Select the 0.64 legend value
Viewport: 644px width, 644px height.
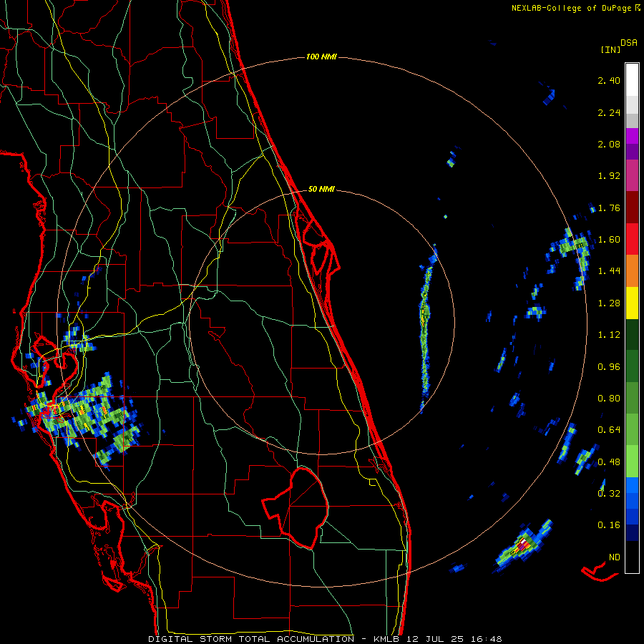609,430
